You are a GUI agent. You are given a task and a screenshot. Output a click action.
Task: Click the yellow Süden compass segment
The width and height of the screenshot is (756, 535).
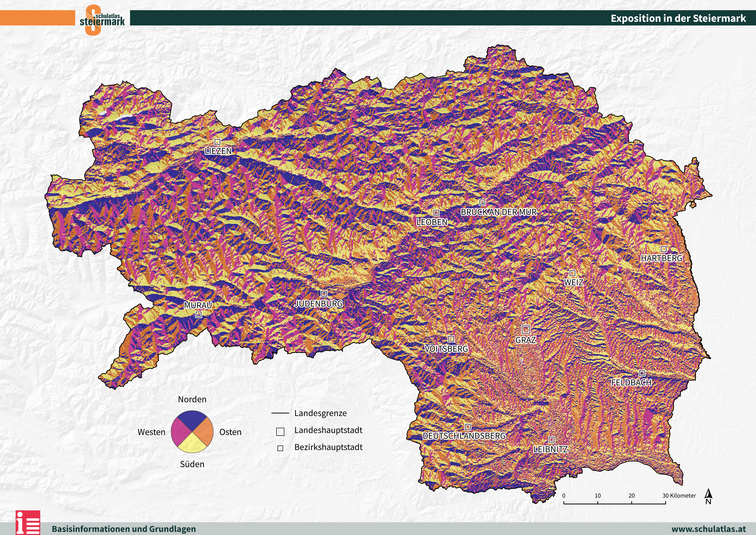pyautogui.click(x=192, y=443)
